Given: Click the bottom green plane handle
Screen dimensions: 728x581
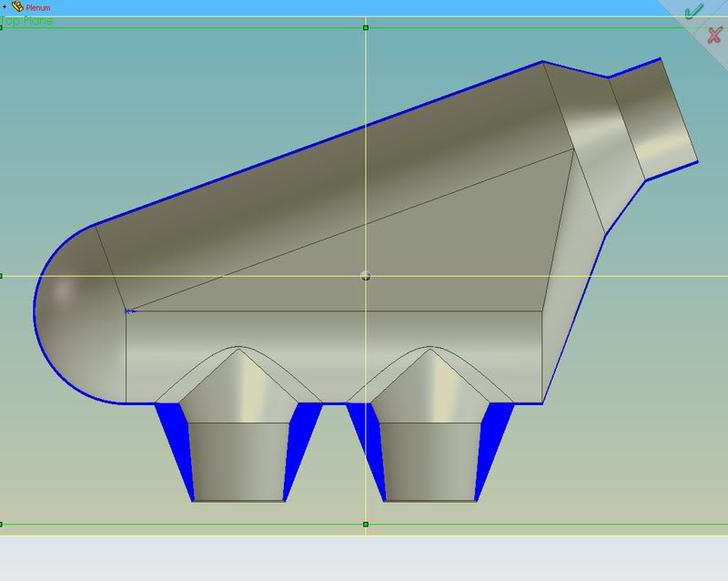Looking at the screenshot, I should coord(366,526).
